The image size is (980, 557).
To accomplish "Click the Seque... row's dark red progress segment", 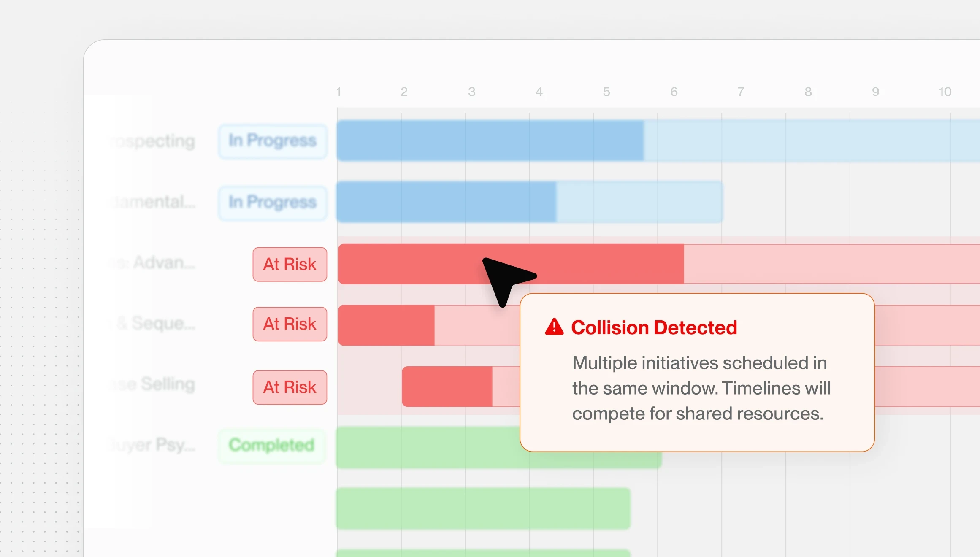I will pos(386,325).
